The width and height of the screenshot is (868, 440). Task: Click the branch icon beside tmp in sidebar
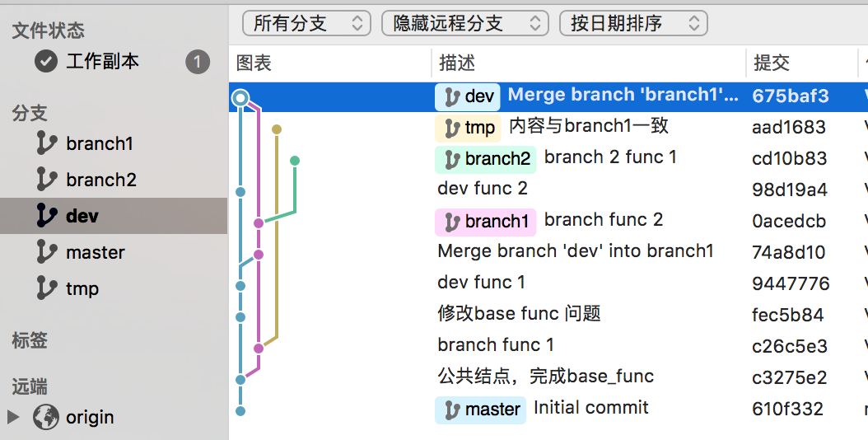click(47, 288)
